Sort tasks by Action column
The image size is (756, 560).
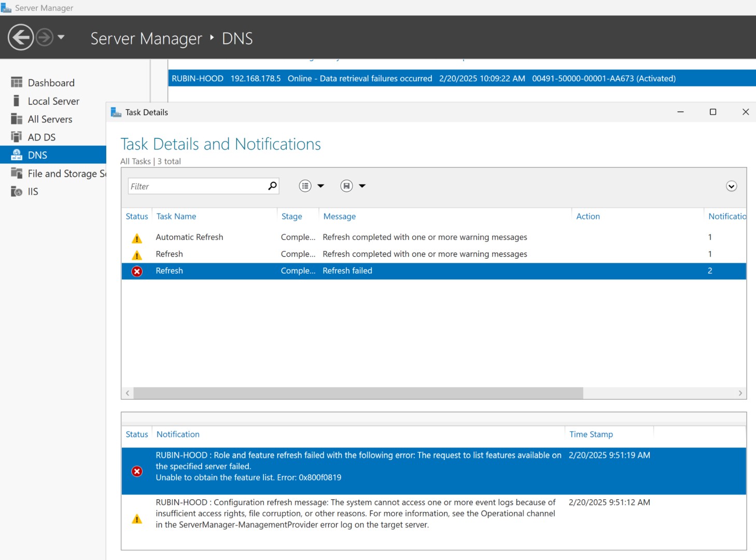tap(588, 216)
